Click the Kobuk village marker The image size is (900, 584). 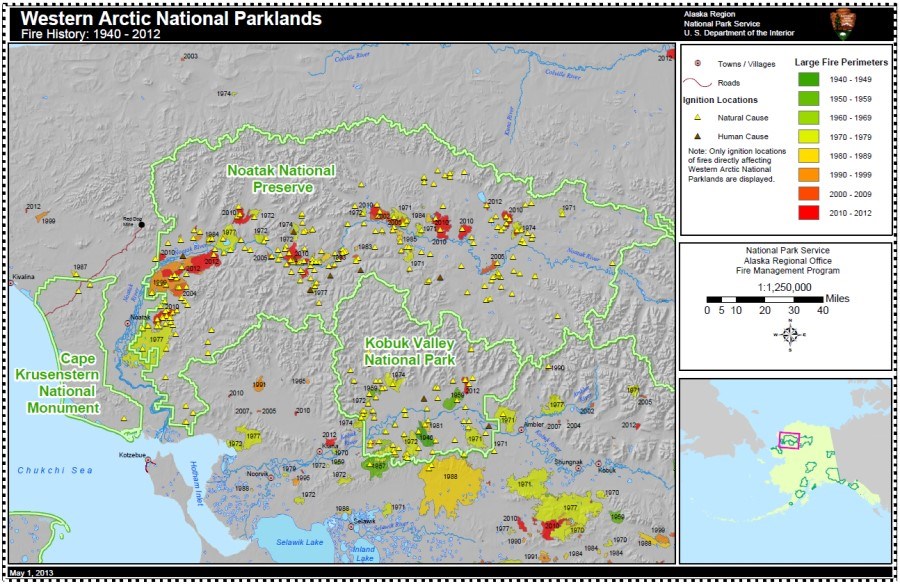pyautogui.click(x=598, y=463)
